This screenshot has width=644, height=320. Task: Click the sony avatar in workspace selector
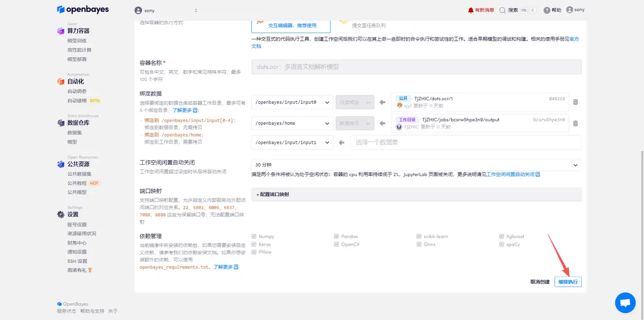coord(138,10)
